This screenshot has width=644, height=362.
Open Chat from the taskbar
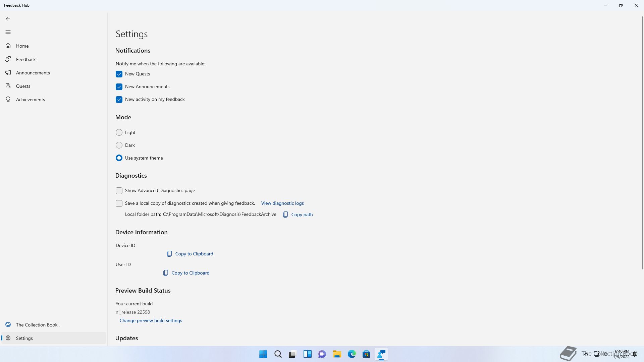(x=322, y=354)
